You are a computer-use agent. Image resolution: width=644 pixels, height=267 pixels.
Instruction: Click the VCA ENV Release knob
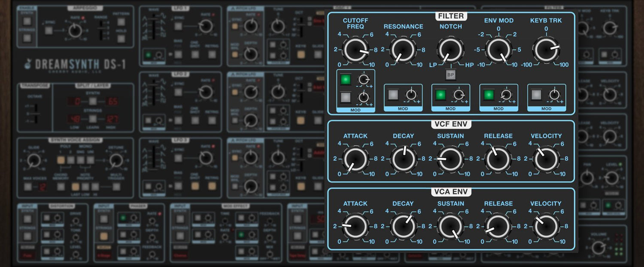click(x=498, y=227)
